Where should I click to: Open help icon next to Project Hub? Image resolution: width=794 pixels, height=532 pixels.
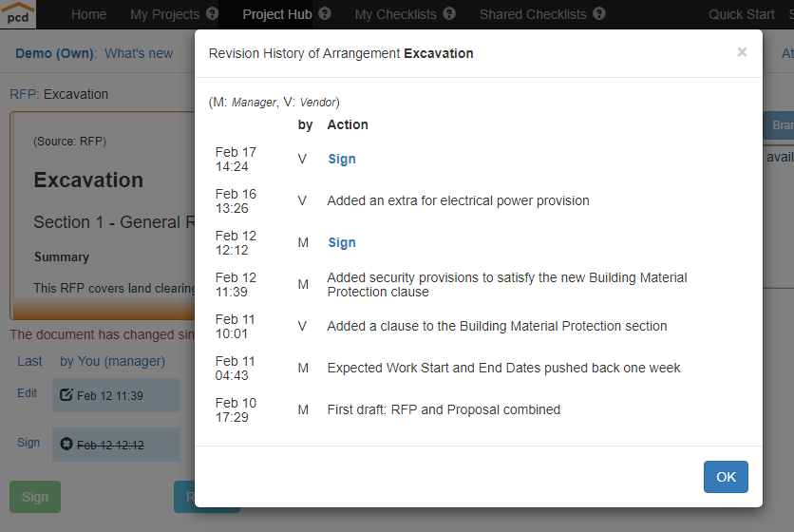(x=325, y=13)
